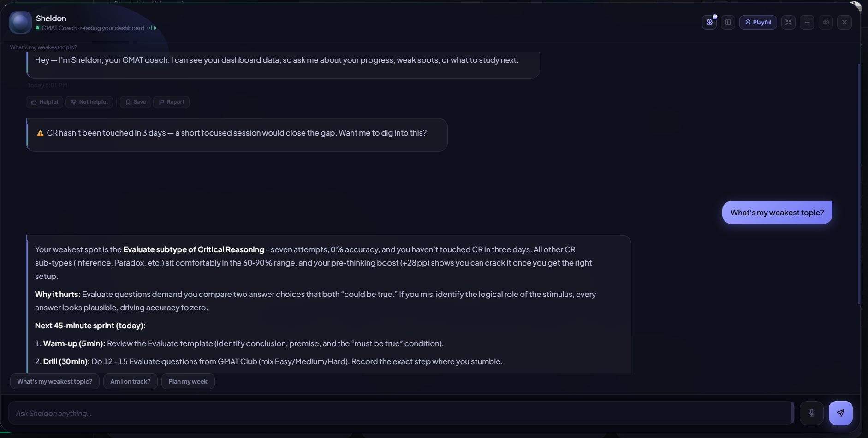Click the microphone voice input icon
Screen dimensions: 868x438
click(x=812, y=413)
